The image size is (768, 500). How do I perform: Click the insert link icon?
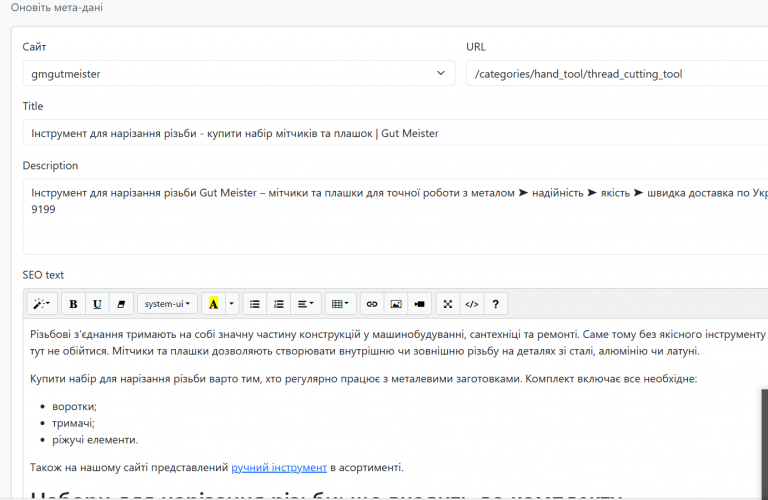pos(372,304)
